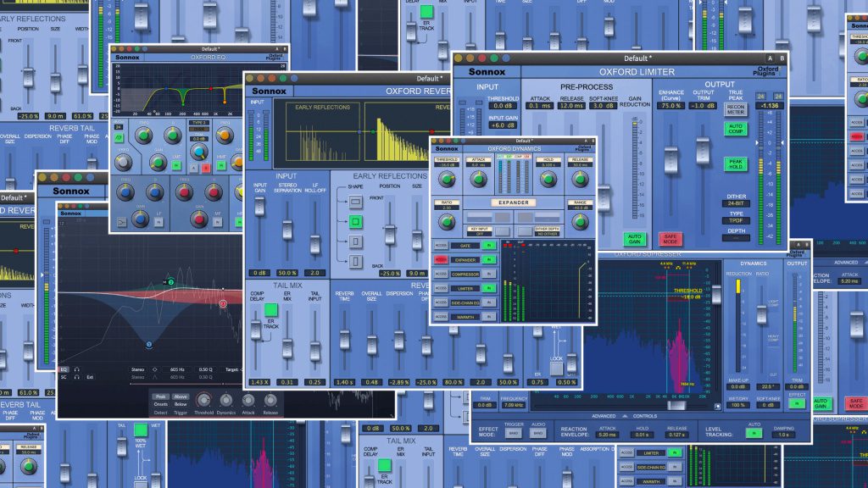
Task: Toggle PEAK HOLD in Oxford Limiter
Action: pos(735,164)
